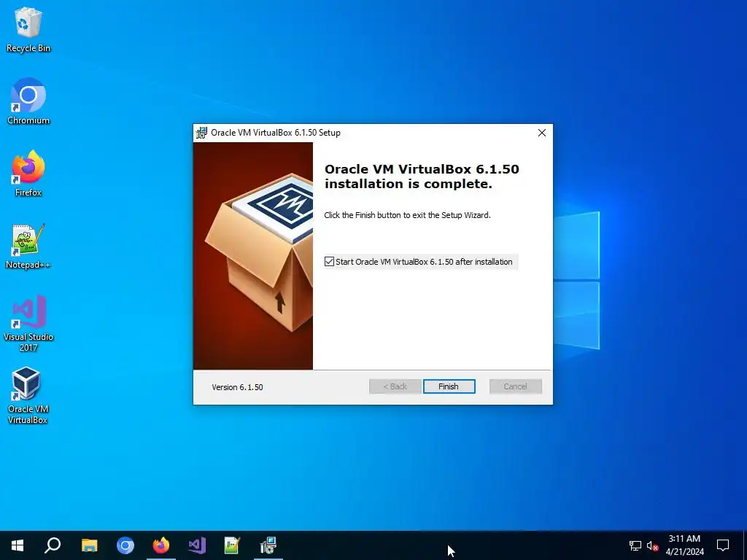Viewport: 747px width, 560px height.
Task: Click the Version 6.1.50 label
Action: tap(237, 387)
